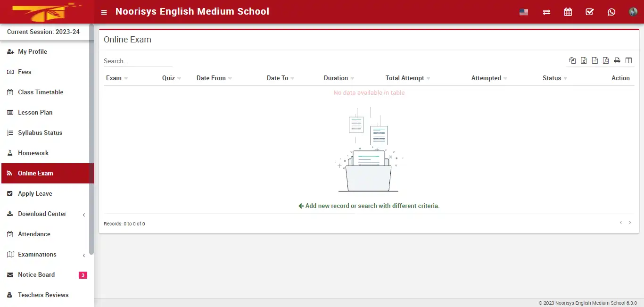This screenshot has height=307, width=644.
Task: Open the Fees section
Action: tap(25, 72)
